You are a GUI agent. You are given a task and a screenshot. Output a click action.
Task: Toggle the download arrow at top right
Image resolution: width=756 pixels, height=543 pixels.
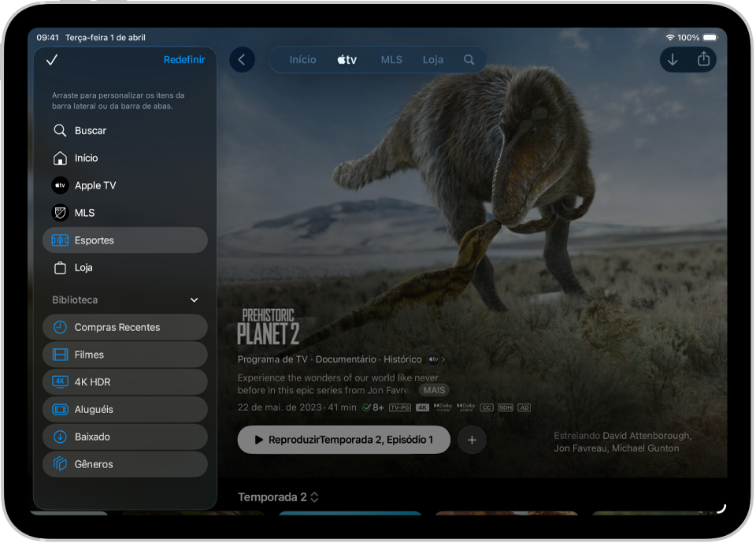672,59
